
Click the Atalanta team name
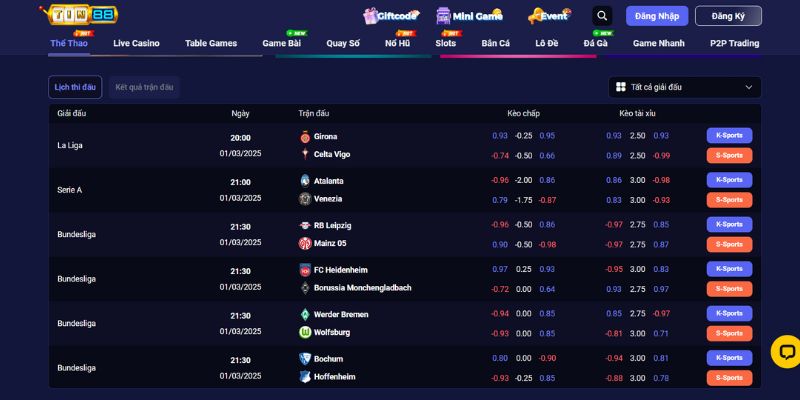point(329,181)
